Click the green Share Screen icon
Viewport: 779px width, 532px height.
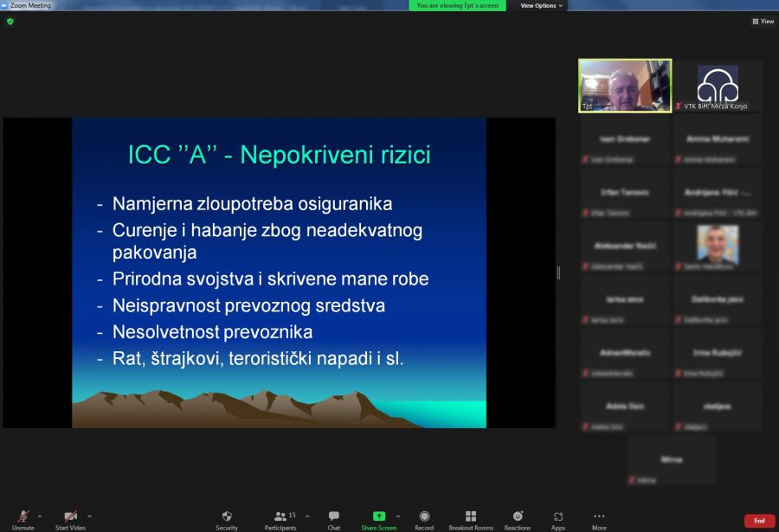(x=379, y=516)
